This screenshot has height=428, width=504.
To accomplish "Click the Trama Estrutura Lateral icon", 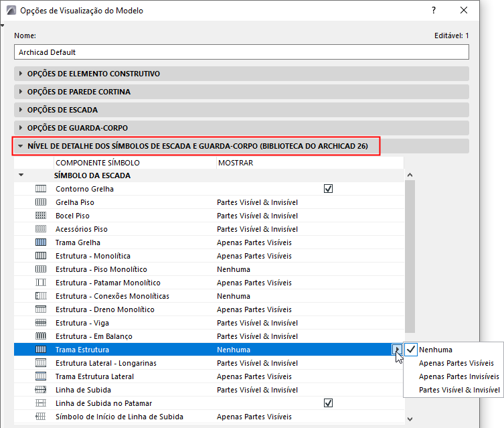I will coord(41,376).
